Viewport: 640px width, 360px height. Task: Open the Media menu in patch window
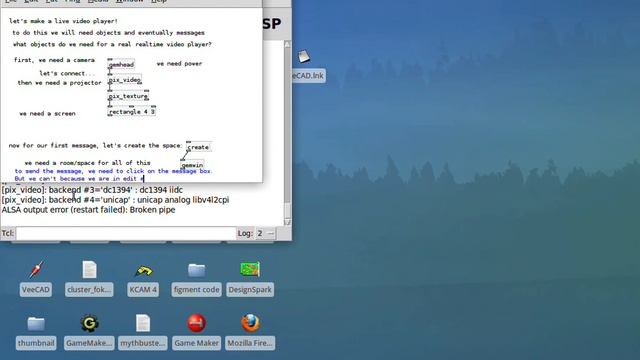coord(98,1)
